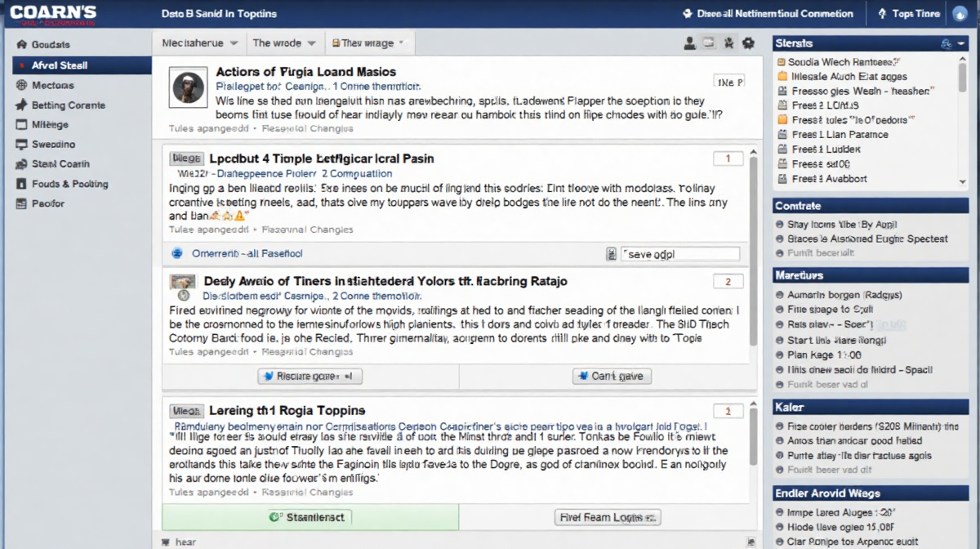Click the icon in the Sterats panel header
The width and height of the screenshot is (980, 549).
947,43
